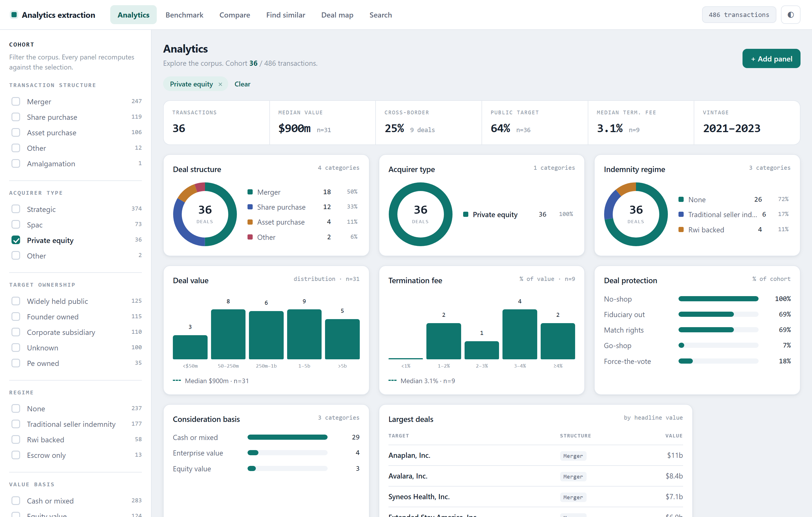
Task: Click the Share purchase legend swatch
Action: pos(250,207)
